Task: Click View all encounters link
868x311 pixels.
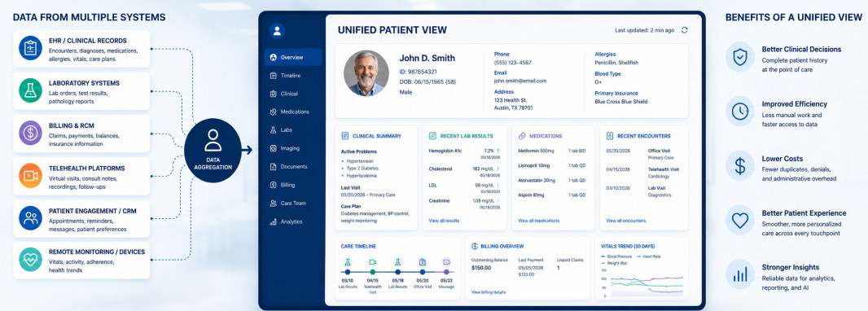Action: click(x=625, y=221)
